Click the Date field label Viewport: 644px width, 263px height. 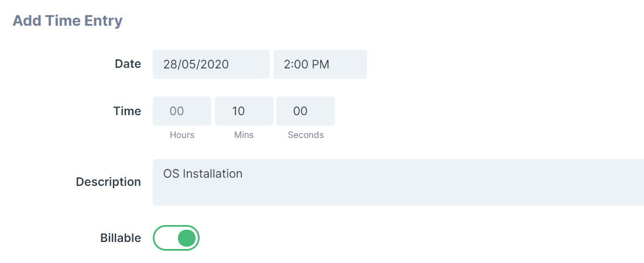[x=128, y=64]
